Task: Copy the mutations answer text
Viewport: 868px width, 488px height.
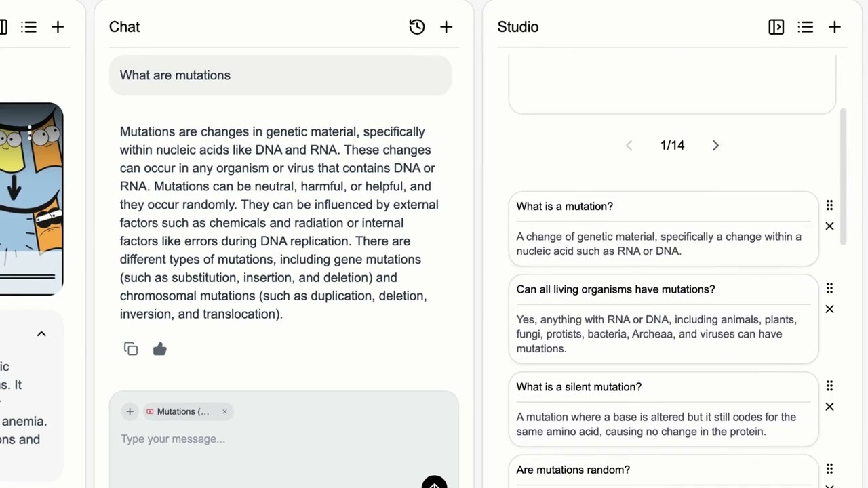Action: coord(131,349)
